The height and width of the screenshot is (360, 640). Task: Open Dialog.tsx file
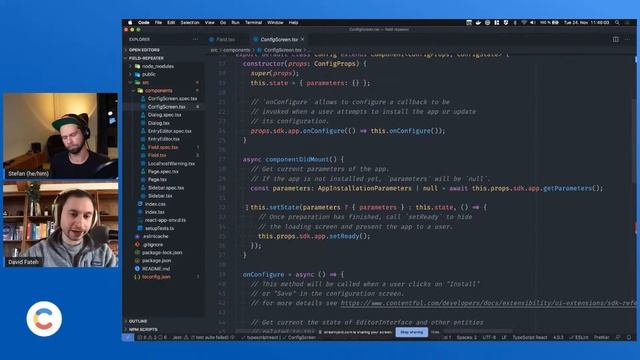point(159,123)
